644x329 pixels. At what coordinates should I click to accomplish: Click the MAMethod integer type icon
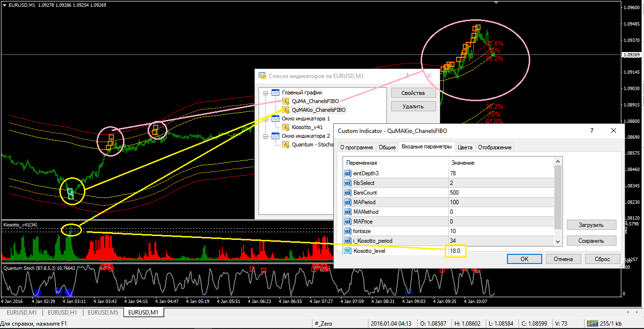coord(347,212)
